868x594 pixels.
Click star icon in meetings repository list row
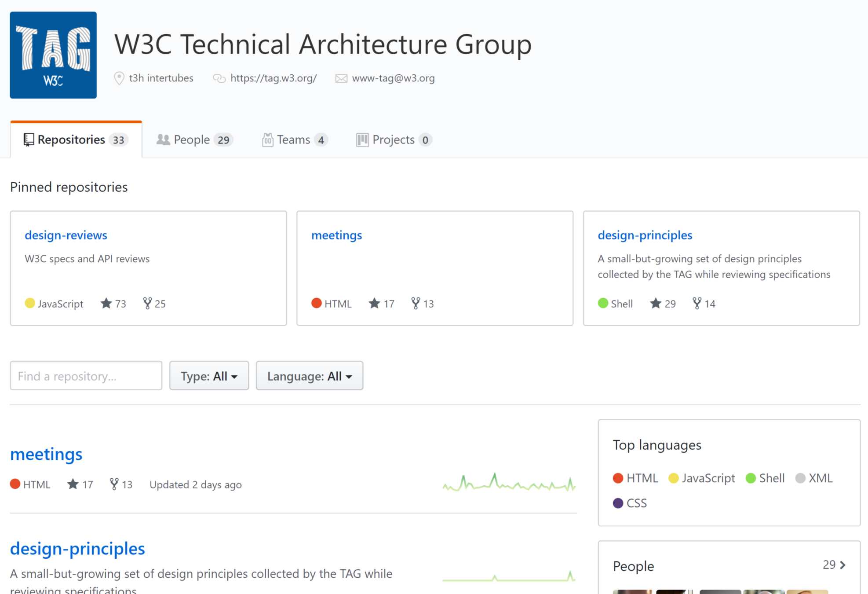click(73, 484)
